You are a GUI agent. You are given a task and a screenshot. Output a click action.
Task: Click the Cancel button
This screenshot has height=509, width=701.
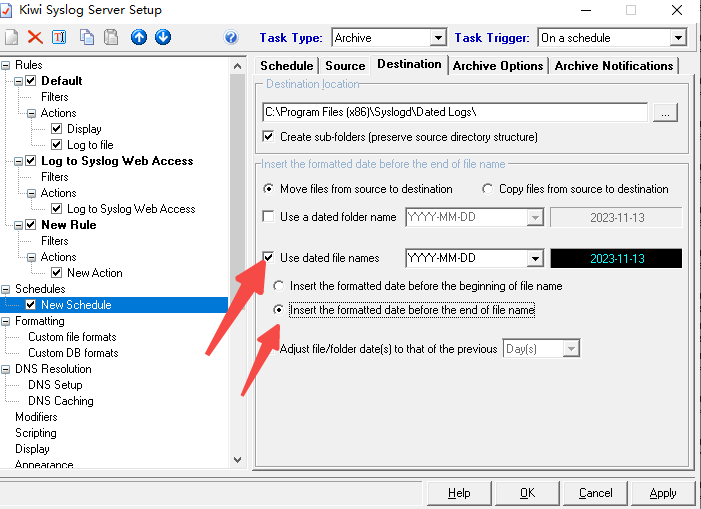coord(595,493)
